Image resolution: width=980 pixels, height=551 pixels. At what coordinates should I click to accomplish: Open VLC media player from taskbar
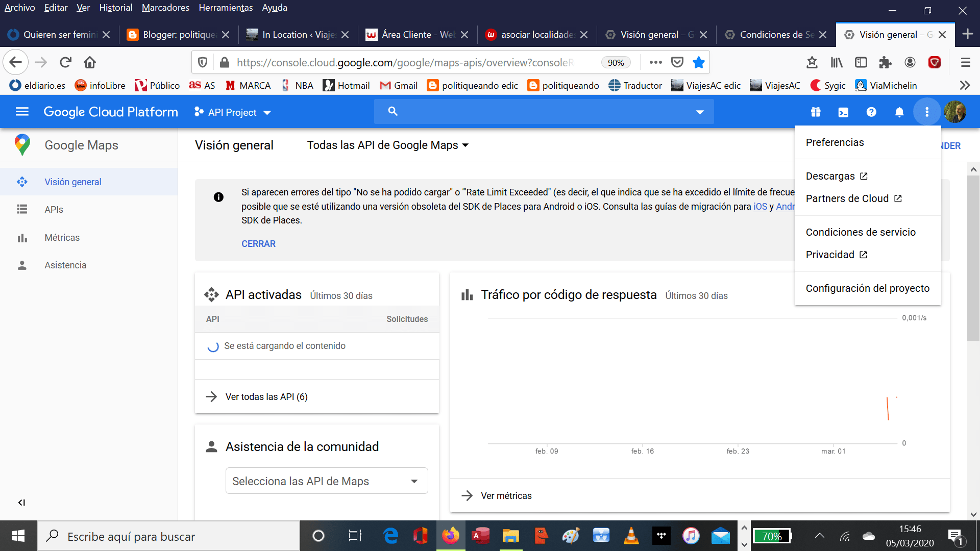(631, 536)
